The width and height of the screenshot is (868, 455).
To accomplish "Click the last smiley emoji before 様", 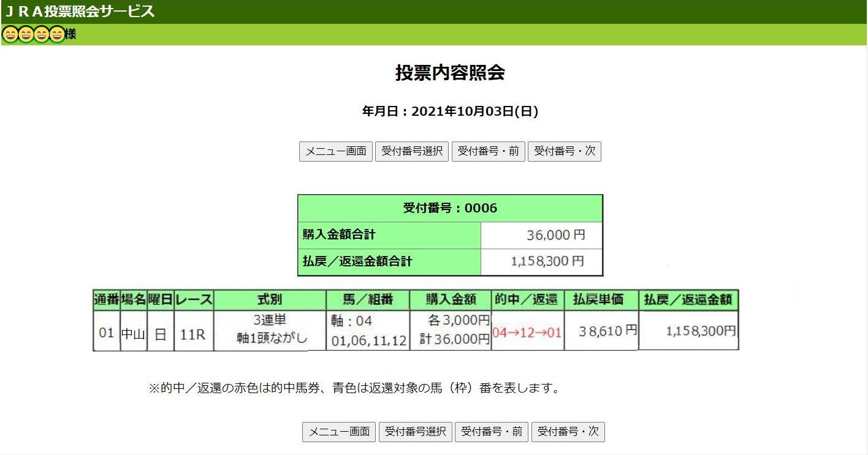I will point(57,35).
